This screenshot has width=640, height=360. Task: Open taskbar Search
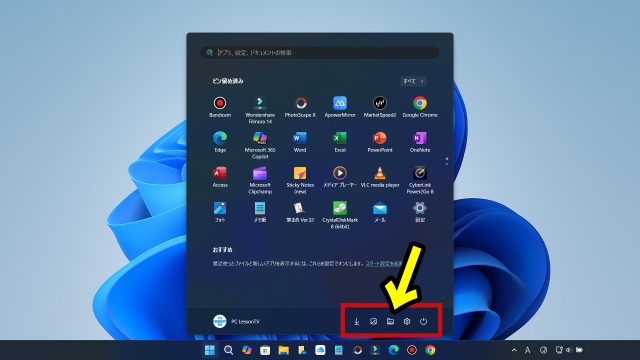pos(229,350)
